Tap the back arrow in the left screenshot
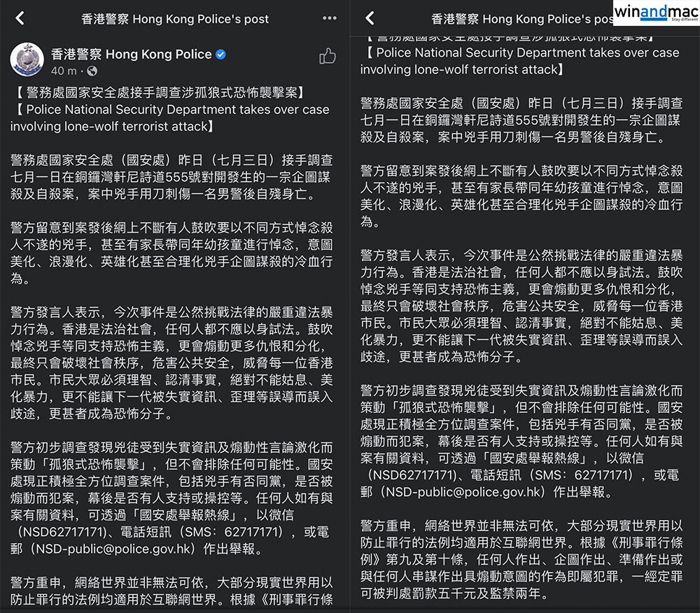700x613 pixels. 20,19
